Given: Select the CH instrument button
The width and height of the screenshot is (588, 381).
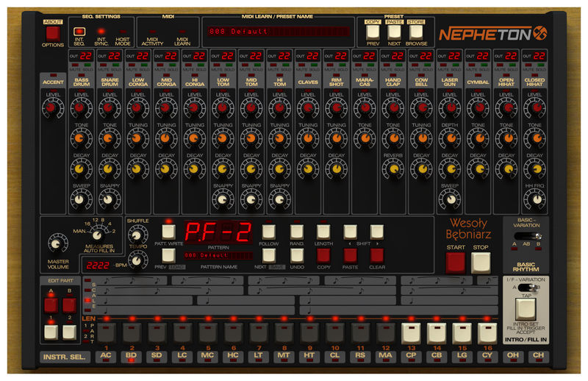Looking at the screenshot, I should coord(538,357).
